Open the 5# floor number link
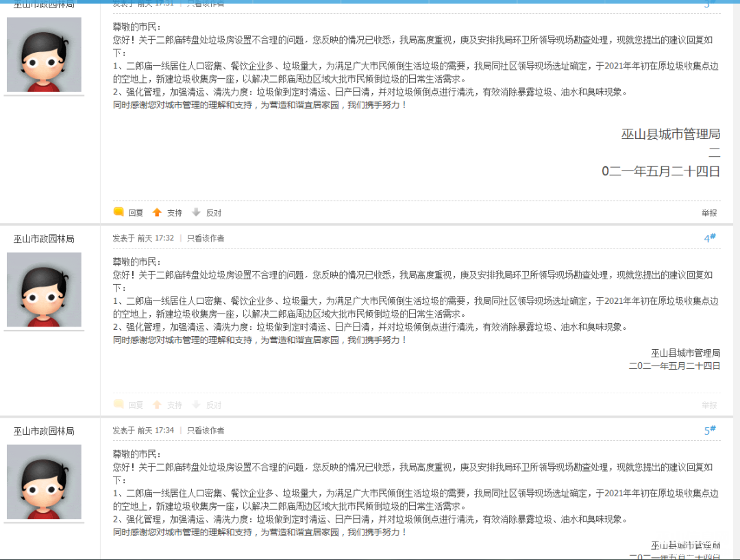The image size is (740, 560). pos(710,431)
